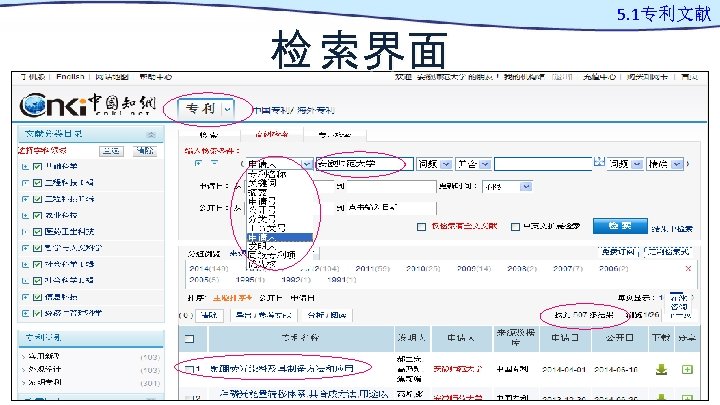The height and width of the screenshot is (405, 720).
Task: Click the plus icon to add a search row
Action: (x=199, y=163)
